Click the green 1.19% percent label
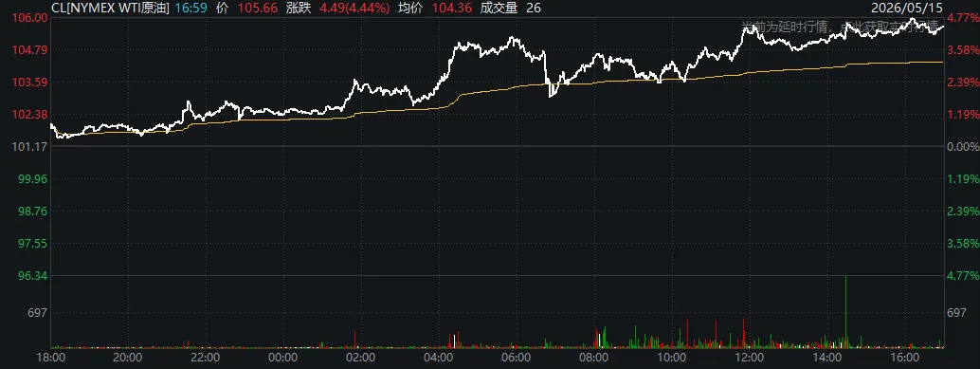Screen dimensions: 980x369 pos(964,179)
